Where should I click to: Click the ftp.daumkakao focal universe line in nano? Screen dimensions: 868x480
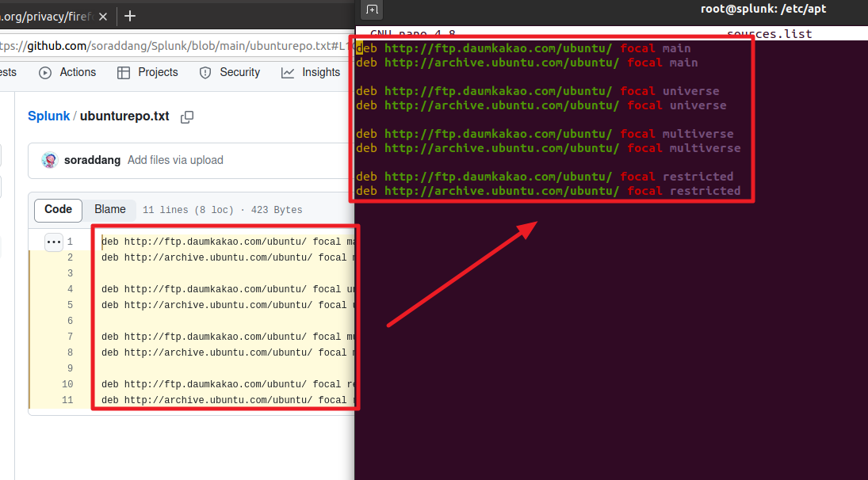pyautogui.click(x=537, y=91)
